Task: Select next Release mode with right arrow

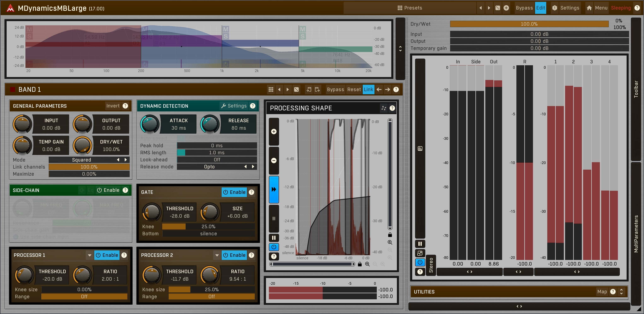Action: [x=253, y=167]
